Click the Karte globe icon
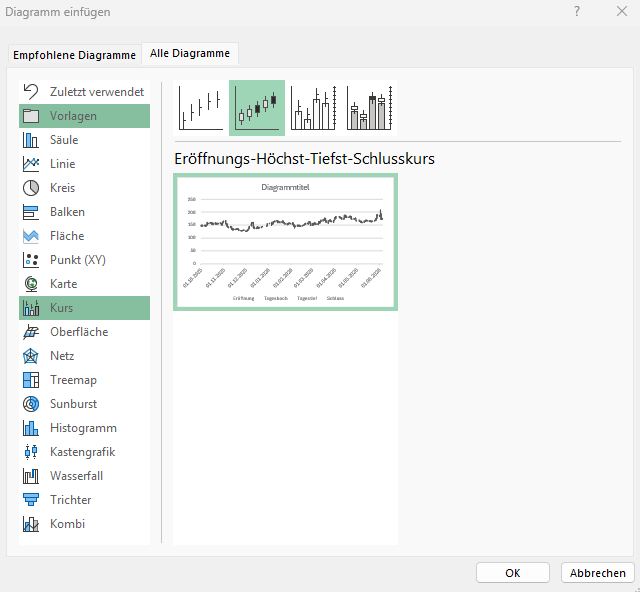The image size is (640, 592). point(31,284)
